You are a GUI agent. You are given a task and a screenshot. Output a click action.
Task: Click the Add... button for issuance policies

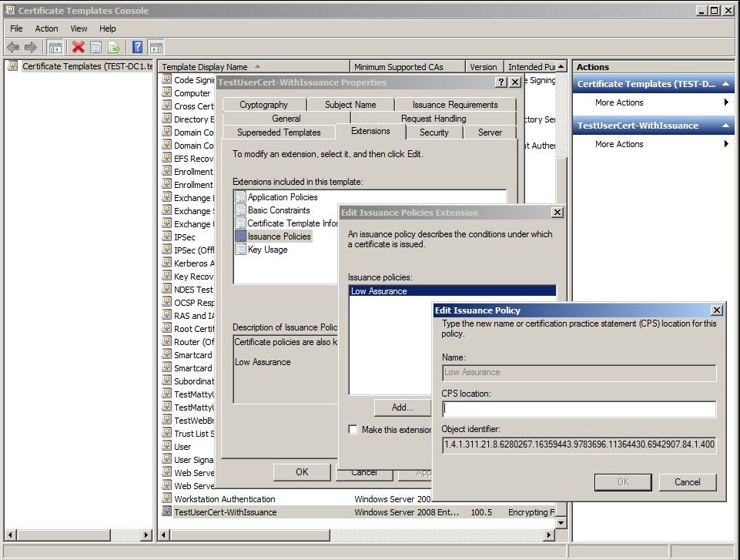[402, 407]
